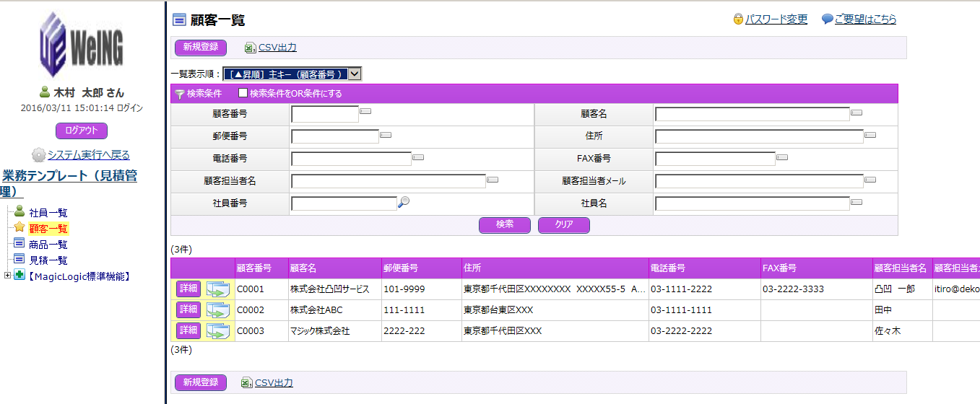The width and height of the screenshot is (980, 404).
Task: Click the small button beside 住所 input
Action: 870,134
